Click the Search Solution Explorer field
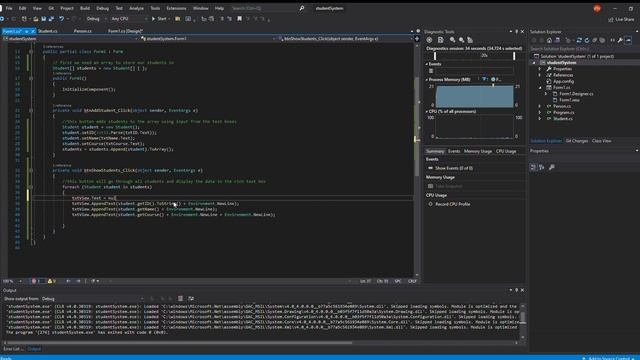640x360 pixels. point(582,49)
